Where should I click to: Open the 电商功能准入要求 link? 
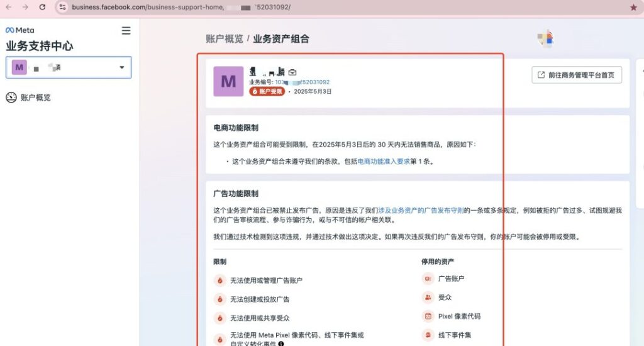coord(384,162)
